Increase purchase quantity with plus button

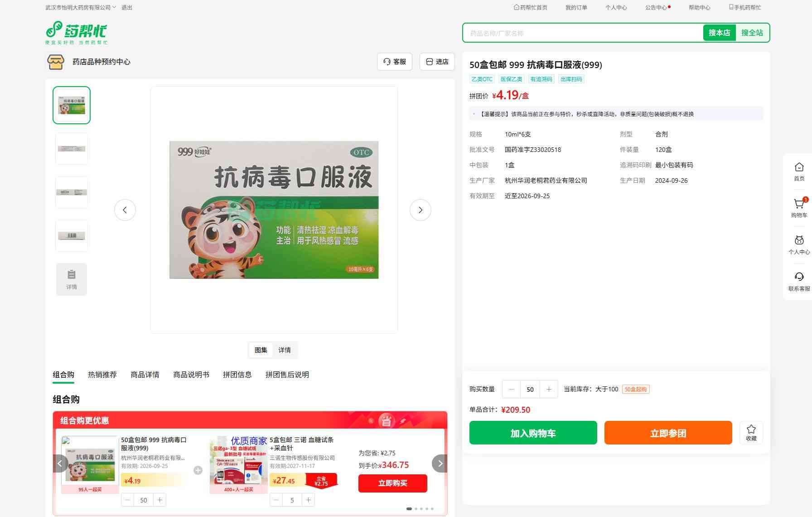click(x=549, y=389)
